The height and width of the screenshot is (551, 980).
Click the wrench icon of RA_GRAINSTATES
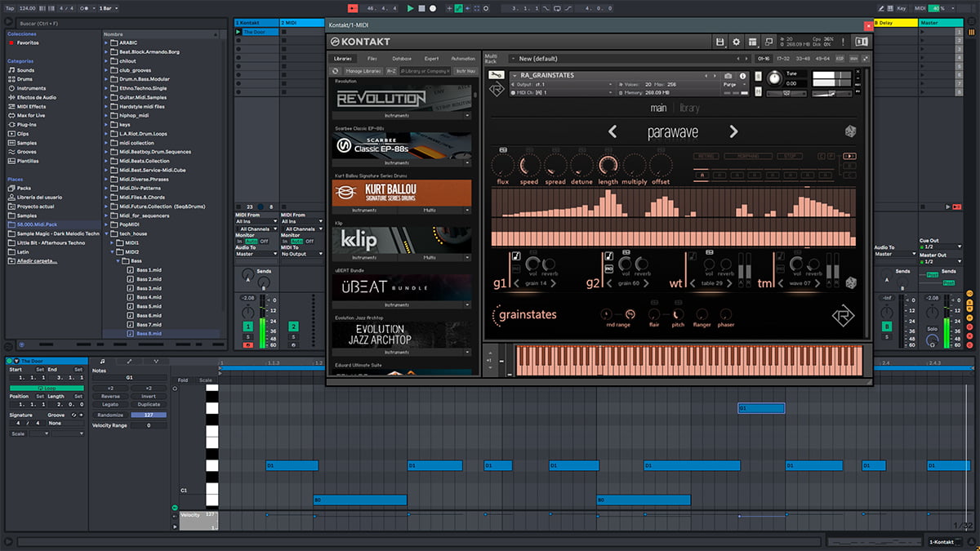click(496, 75)
